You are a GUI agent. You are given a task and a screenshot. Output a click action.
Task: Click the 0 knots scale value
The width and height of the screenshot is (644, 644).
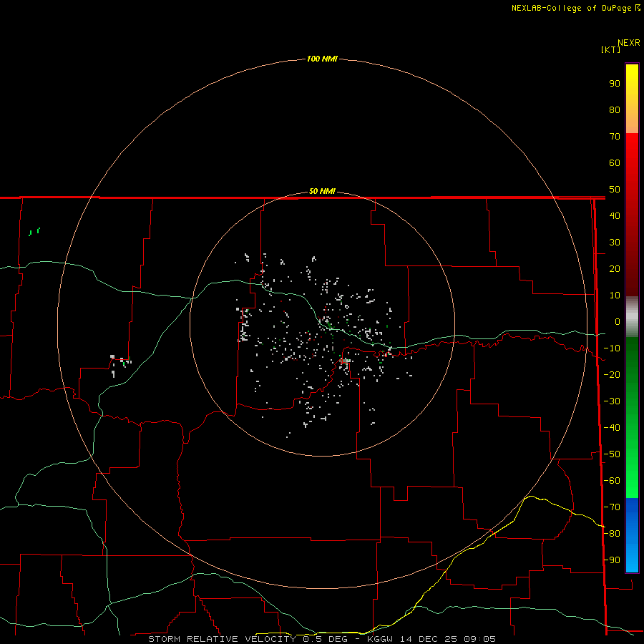(x=618, y=321)
